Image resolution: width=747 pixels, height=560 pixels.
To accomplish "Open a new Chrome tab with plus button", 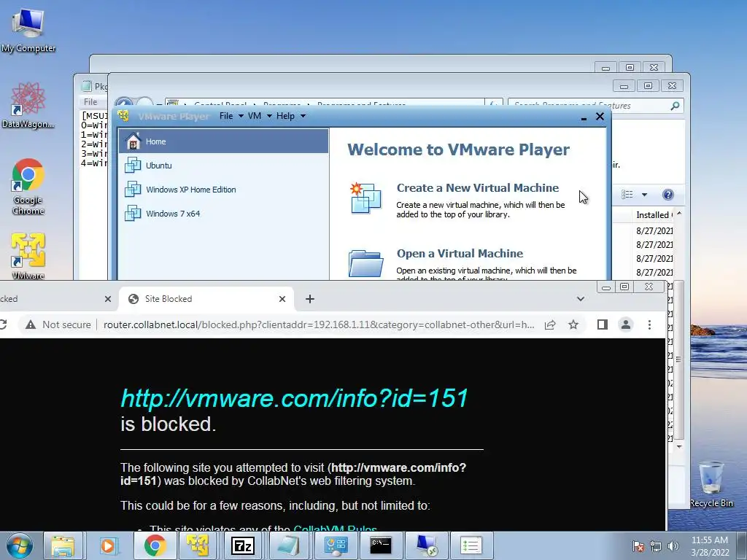I will tap(309, 298).
